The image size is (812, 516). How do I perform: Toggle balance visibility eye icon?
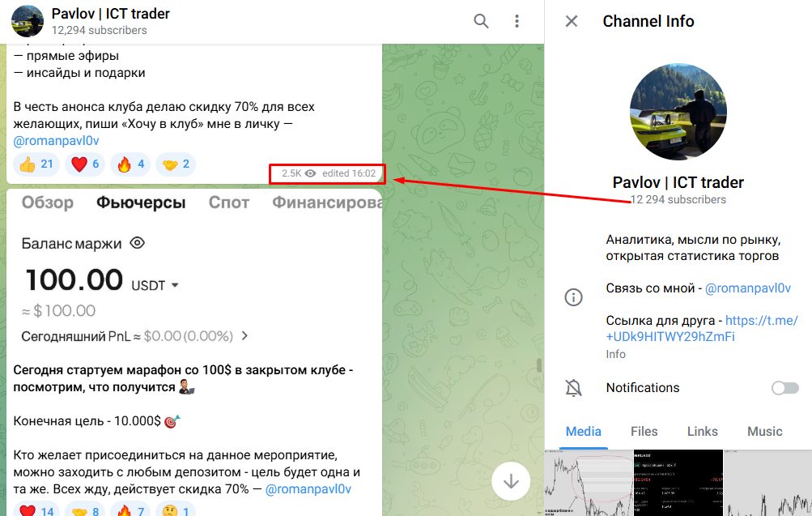(x=138, y=243)
